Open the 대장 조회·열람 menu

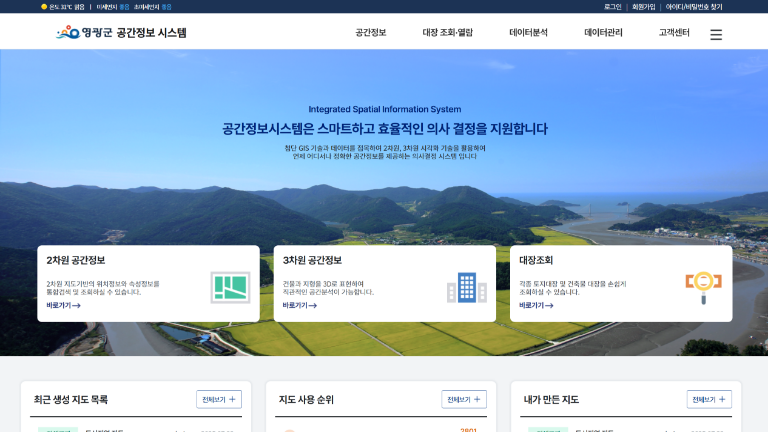coord(447,33)
